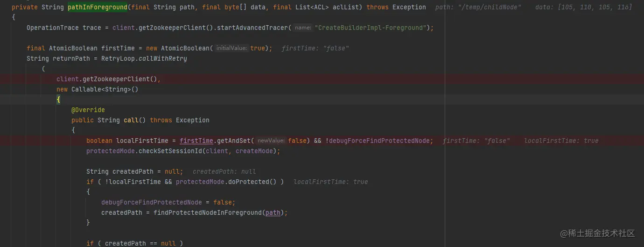Click the @Override annotation
Image resolution: width=644 pixels, height=247 pixels.
pos(88,110)
